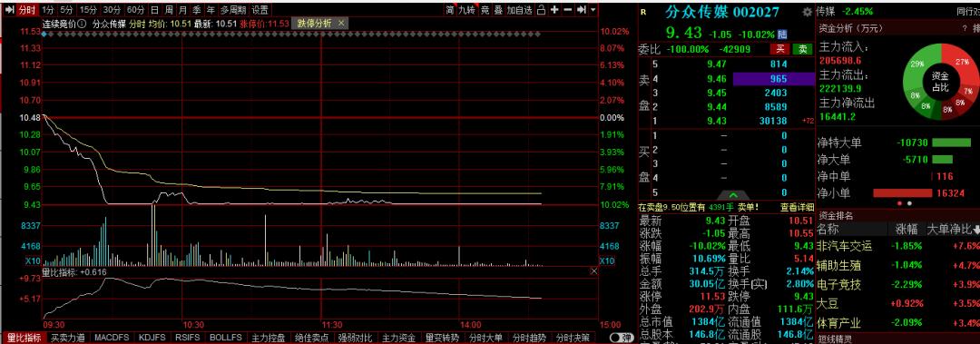This screenshot has height=344, width=980.
Task: Switch to the 60分 period tab
Action: (x=135, y=10)
